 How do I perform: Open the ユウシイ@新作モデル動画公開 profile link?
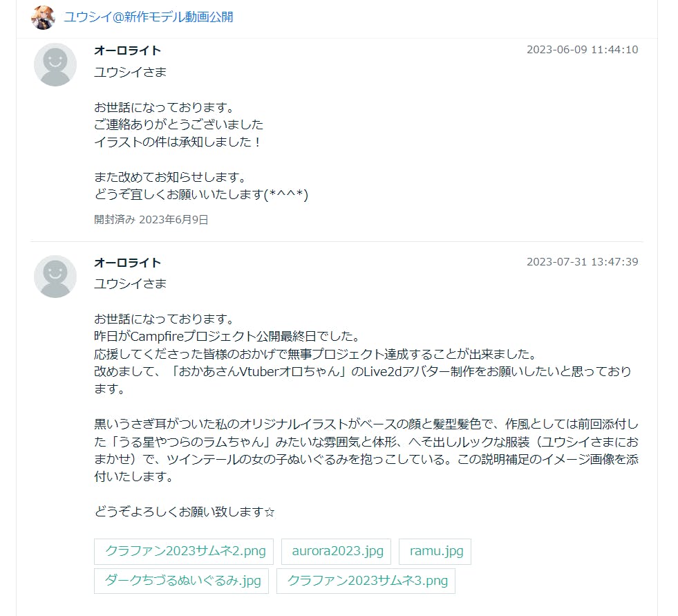click(149, 17)
